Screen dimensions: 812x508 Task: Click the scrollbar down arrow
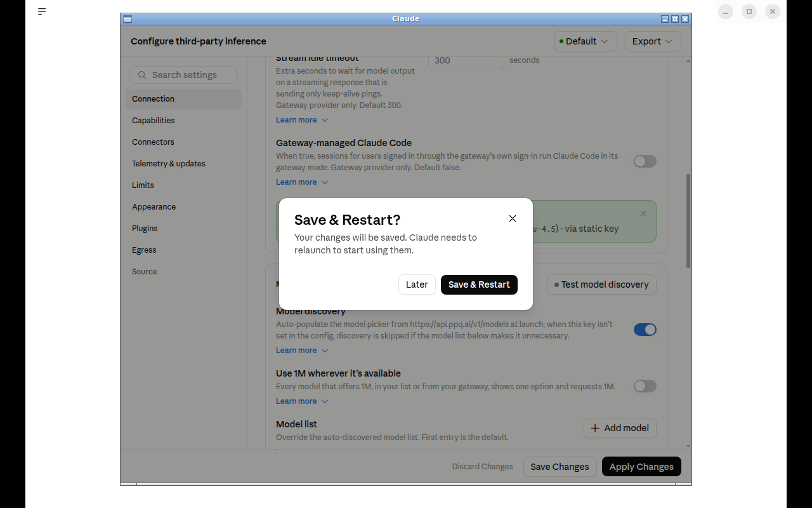(x=688, y=446)
